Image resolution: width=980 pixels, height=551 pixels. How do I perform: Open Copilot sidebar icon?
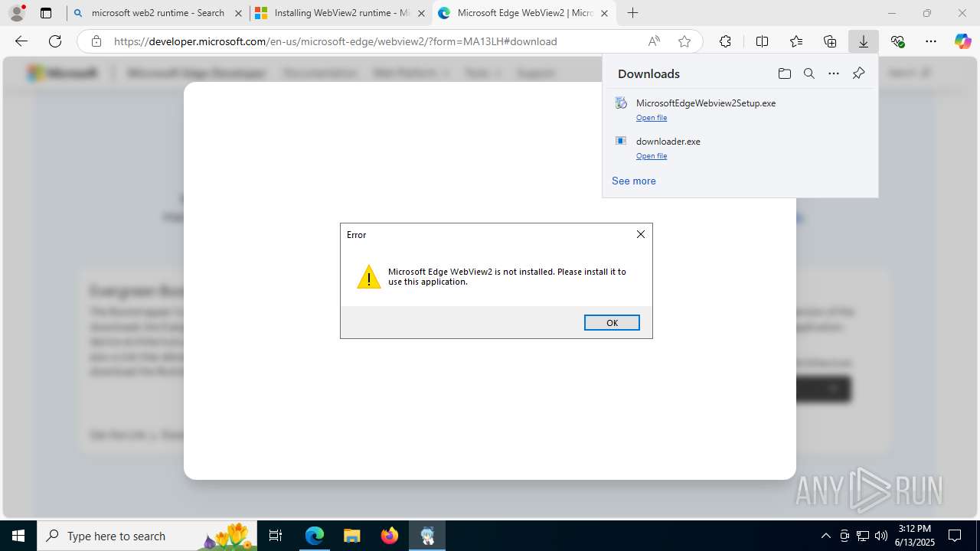pos(963,41)
